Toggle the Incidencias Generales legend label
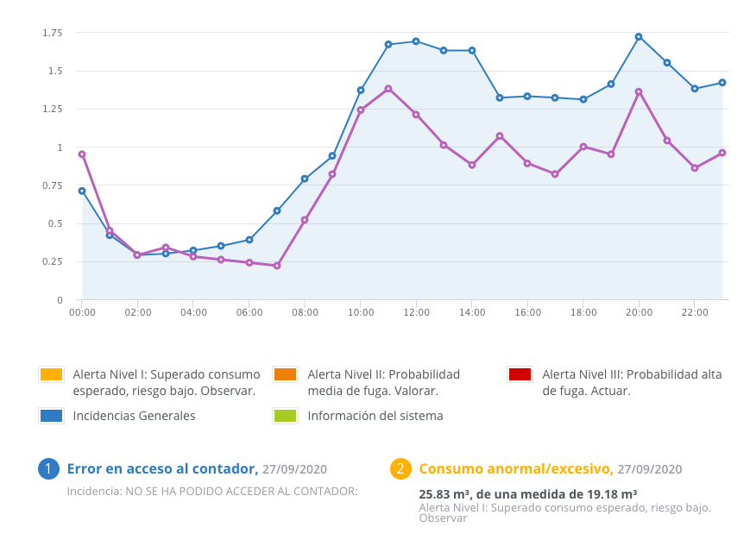Image resolution: width=756 pixels, height=546 pixels. [134, 416]
